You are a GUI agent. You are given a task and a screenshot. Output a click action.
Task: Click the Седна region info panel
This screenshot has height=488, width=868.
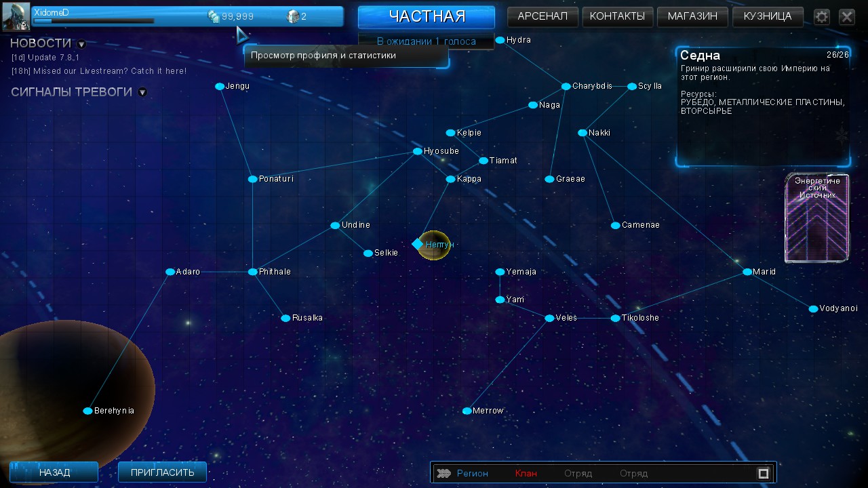763,106
